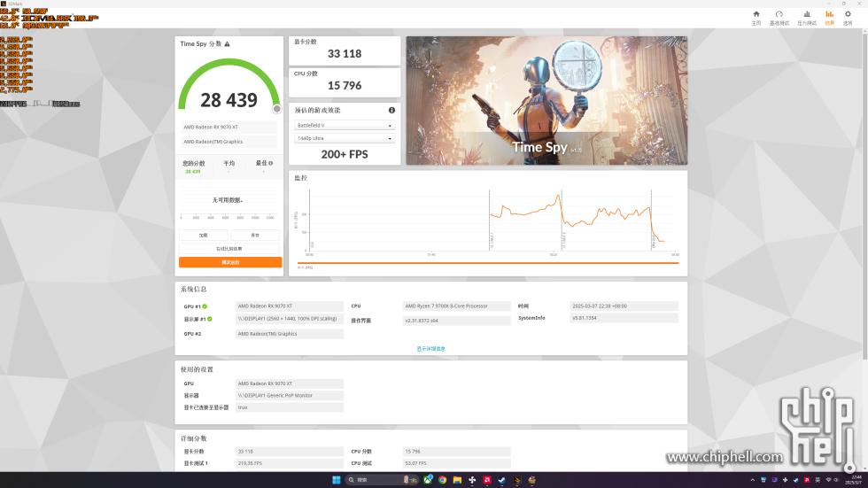Image resolution: width=868 pixels, height=488 pixels.
Task: Click the orange monitoring timeline bar
Action: 488,263
